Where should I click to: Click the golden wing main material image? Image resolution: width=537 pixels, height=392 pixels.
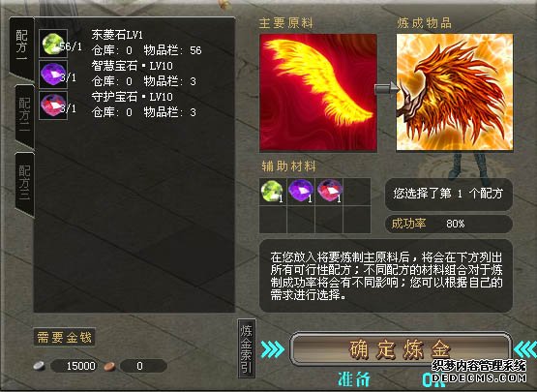(318, 93)
